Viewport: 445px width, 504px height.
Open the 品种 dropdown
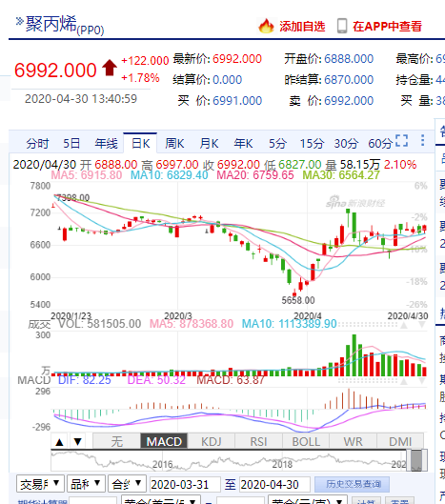(86, 484)
